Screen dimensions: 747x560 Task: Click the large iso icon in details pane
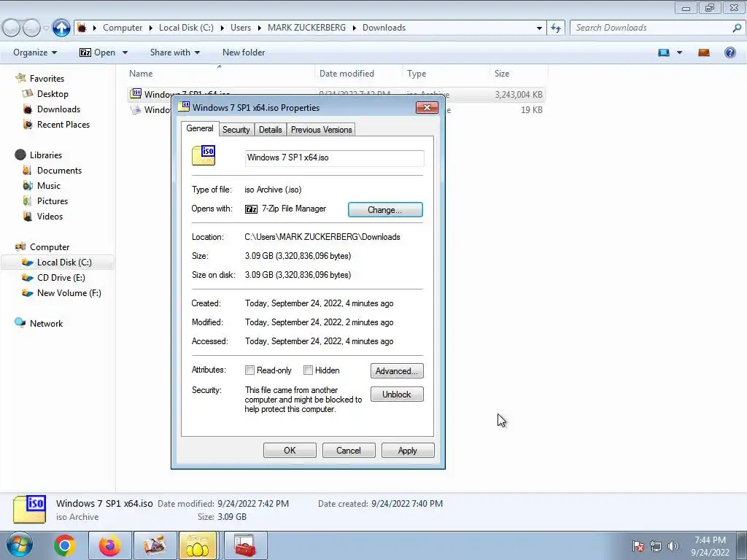29,510
